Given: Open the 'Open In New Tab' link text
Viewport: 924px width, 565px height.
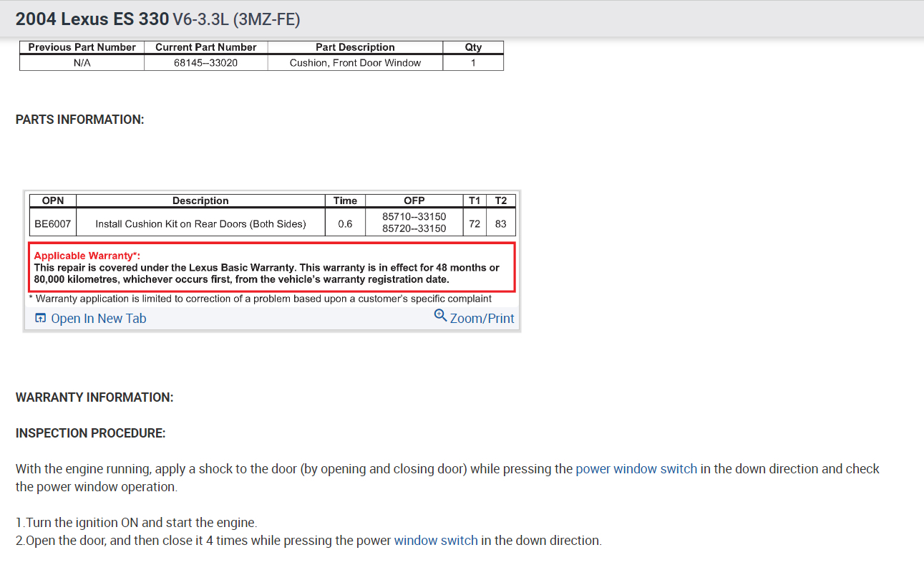Looking at the screenshot, I should coord(99,319).
